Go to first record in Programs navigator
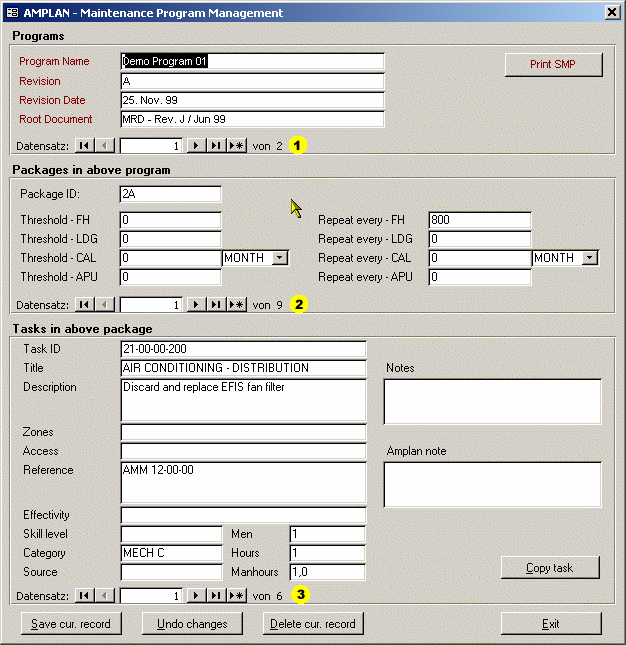This screenshot has height=645, width=626. pyautogui.click(x=85, y=146)
